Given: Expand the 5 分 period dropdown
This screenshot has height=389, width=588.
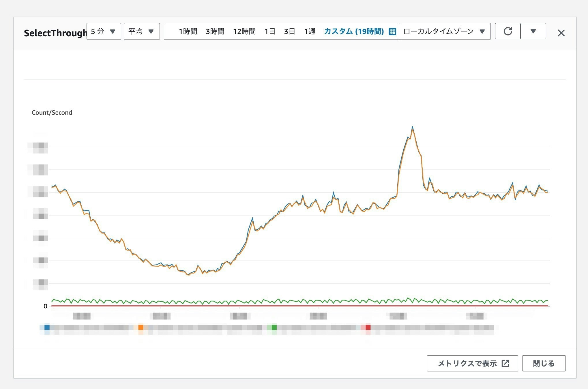Looking at the screenshot, I should coord(104,31).
